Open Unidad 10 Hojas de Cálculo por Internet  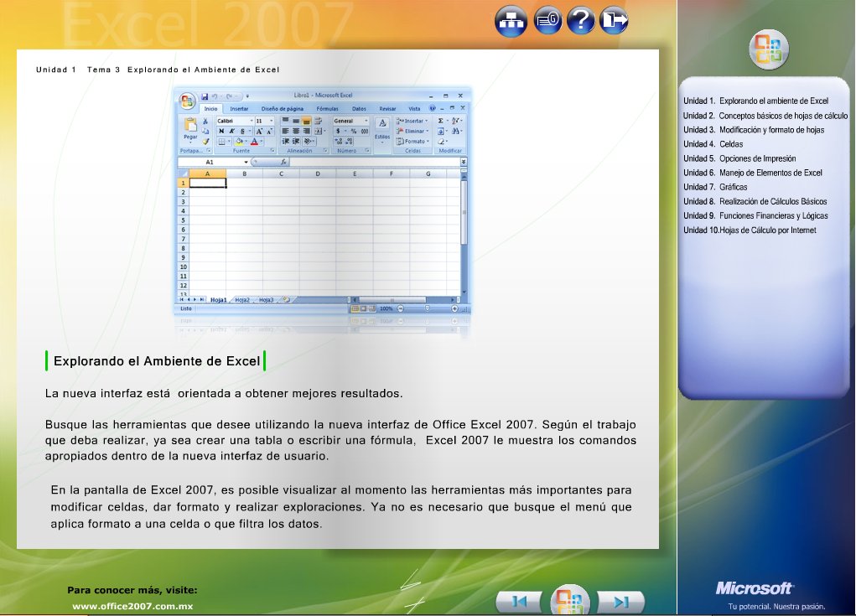coord(750,230)
